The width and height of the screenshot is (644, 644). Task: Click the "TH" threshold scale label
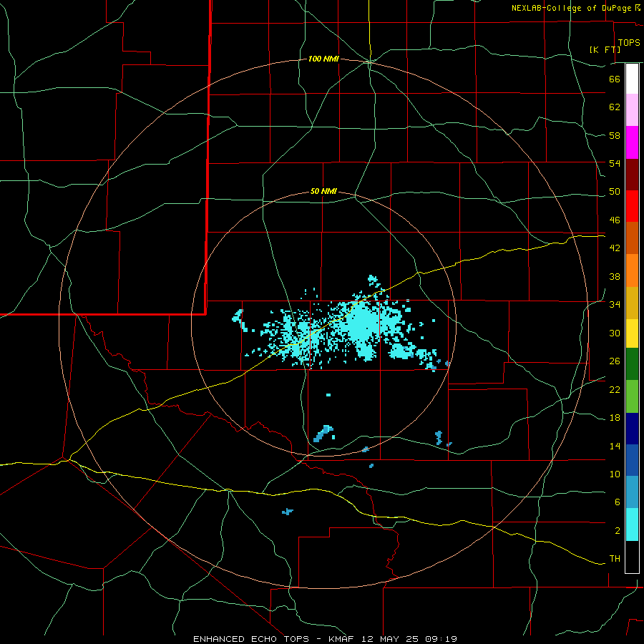click(x=615, y=559)
